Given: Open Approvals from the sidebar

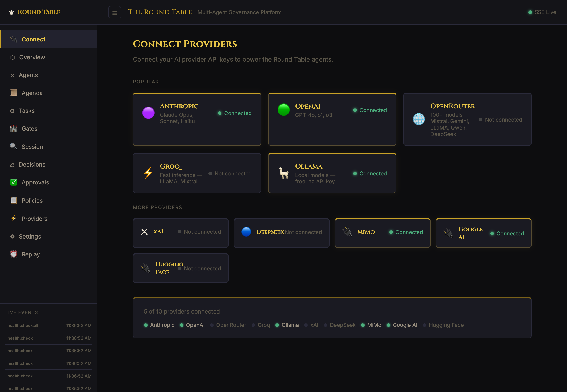Looking at the screenshot, I should pyautogui.click(x=49, y=182).
